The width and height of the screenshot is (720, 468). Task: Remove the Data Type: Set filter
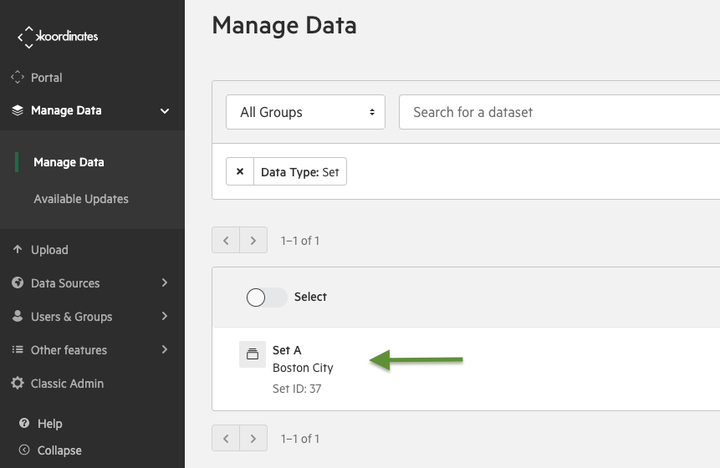[240, 171]
